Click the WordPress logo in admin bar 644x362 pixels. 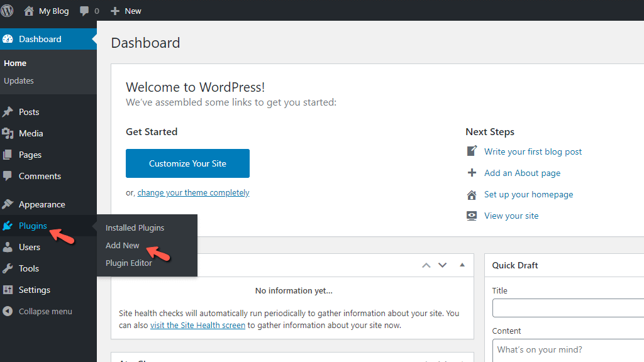click(8, 10)
